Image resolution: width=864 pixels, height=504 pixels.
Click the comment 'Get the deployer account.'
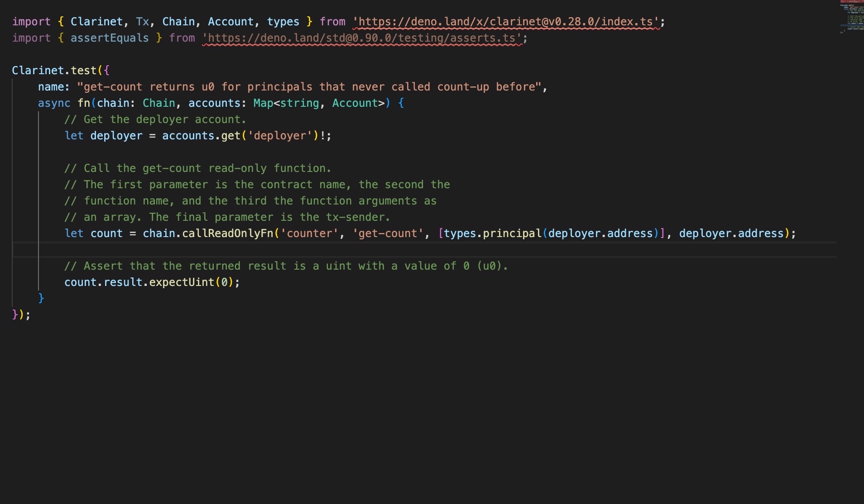click(155, 119)
